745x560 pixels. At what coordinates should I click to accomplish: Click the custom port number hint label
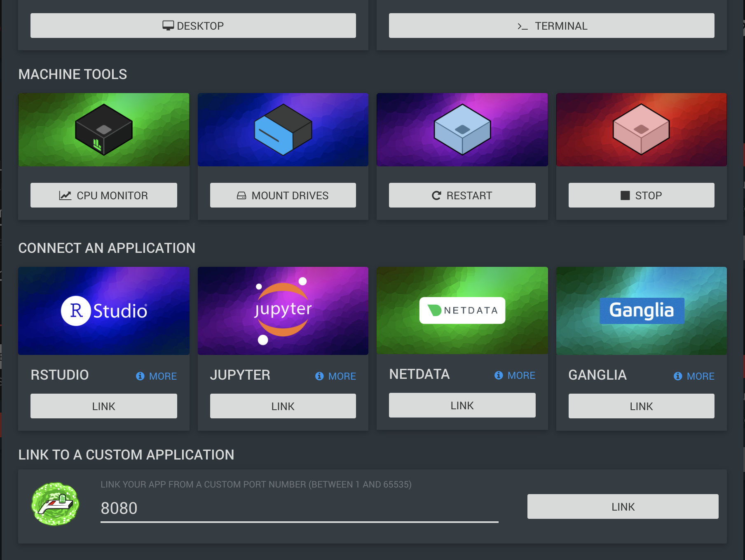256,484
